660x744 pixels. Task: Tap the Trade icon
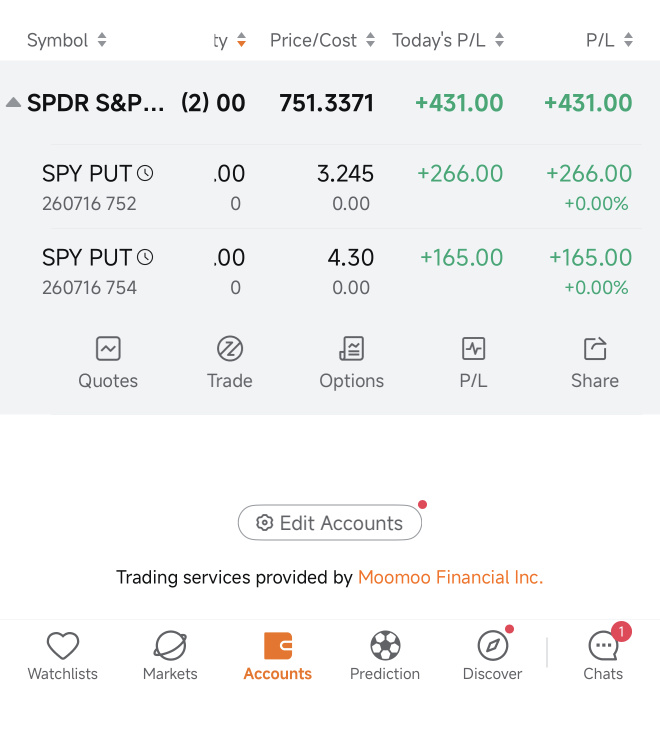(x=230, y=349)
